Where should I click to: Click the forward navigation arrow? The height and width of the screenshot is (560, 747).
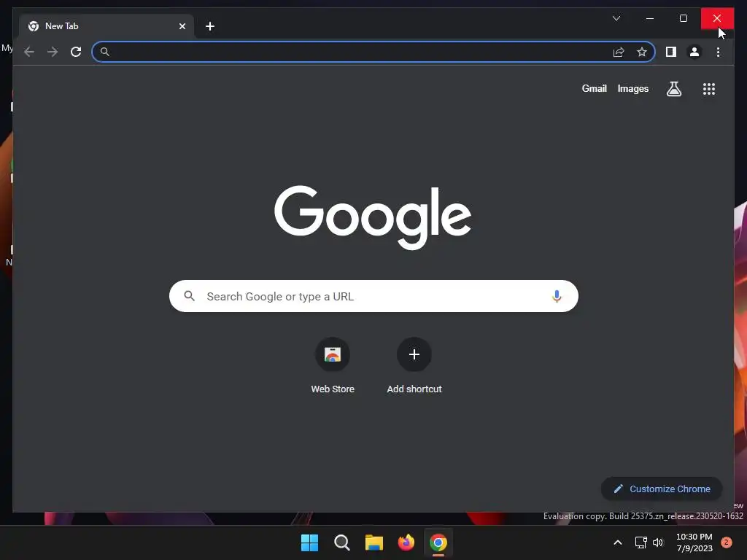click(53, 52)
